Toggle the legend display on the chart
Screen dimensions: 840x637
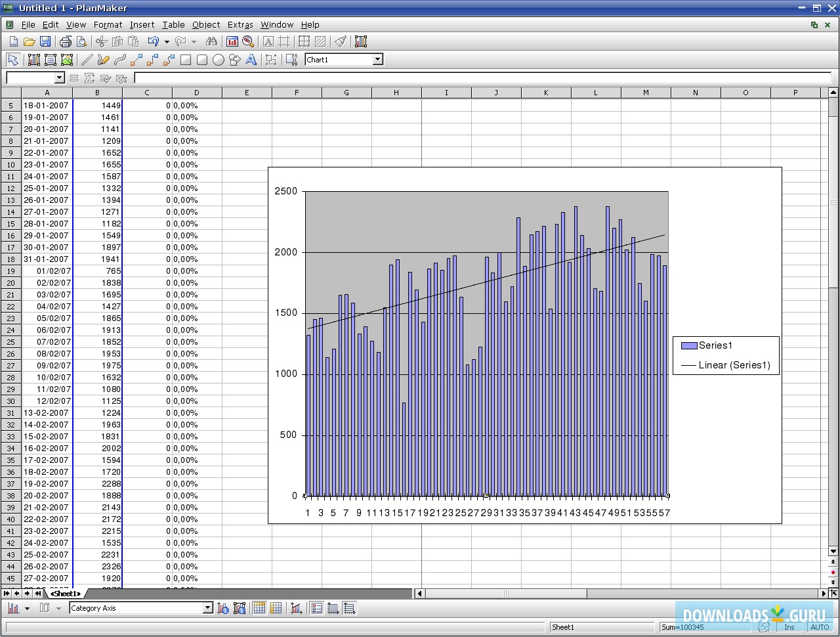pos(317,608)
